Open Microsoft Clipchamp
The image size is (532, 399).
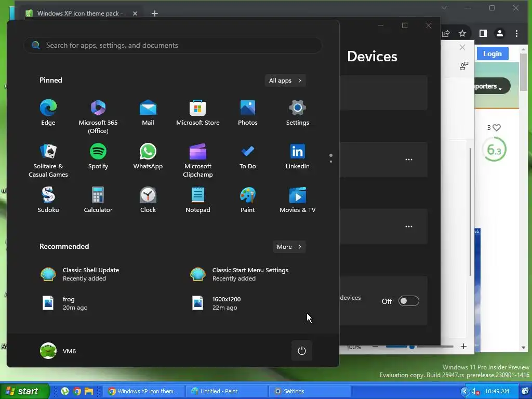click(x=198, y=161)
